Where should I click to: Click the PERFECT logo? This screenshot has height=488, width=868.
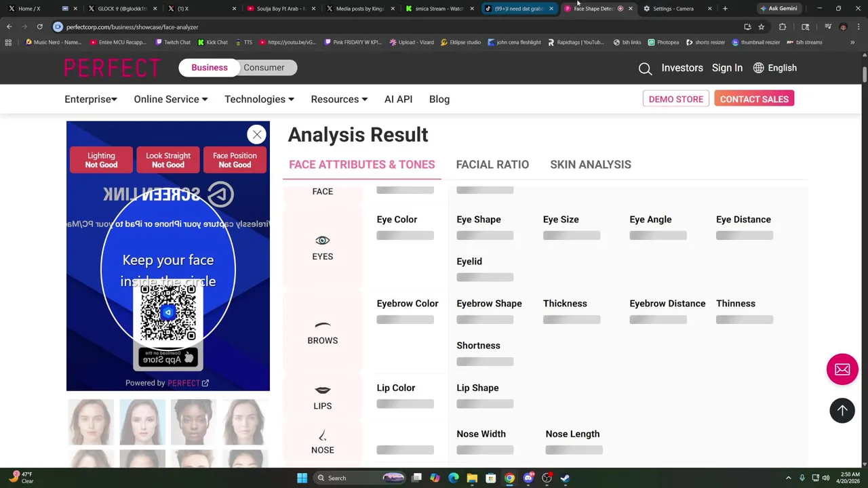coord(112,68)
